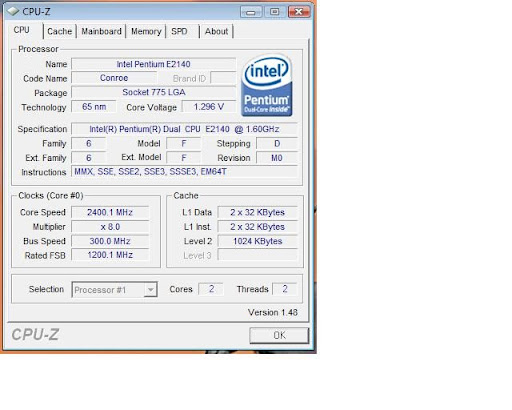Switch to the Cache tab
512x410 pixels.
click(60, 31)
